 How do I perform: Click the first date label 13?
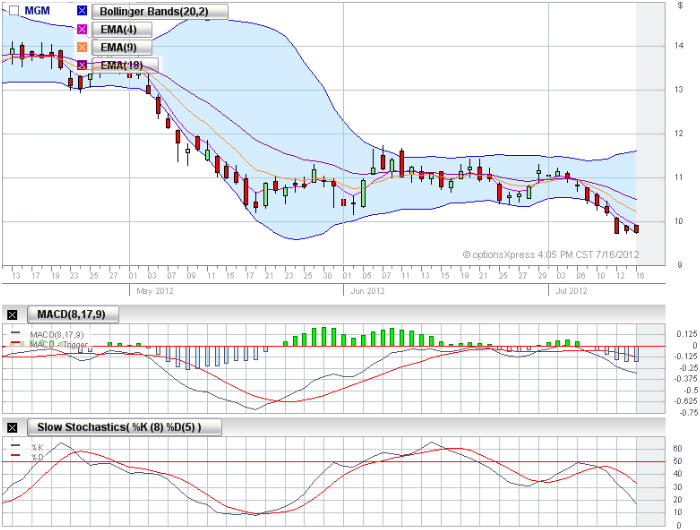coord(16,275)
